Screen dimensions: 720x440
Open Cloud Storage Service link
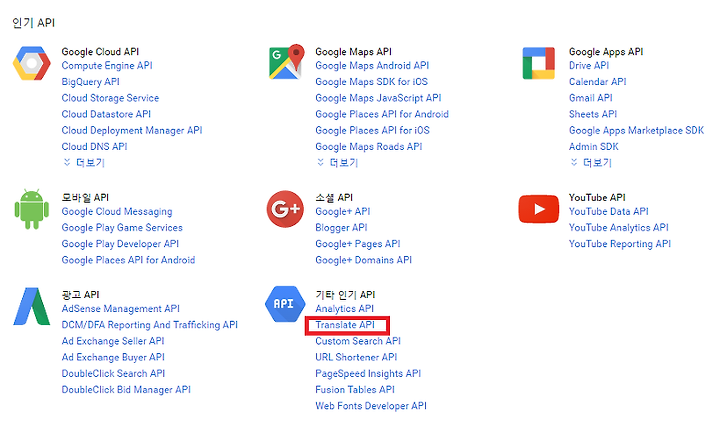point(110,98)
